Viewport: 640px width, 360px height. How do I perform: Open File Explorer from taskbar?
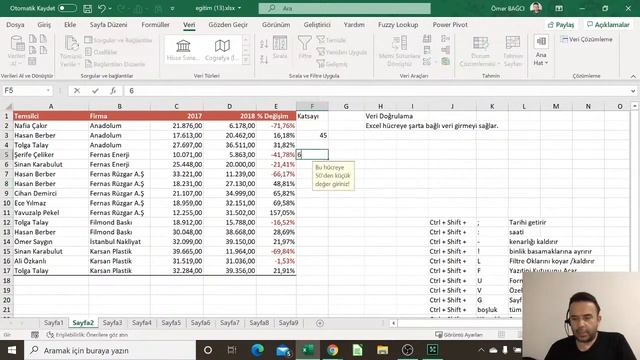382,350
